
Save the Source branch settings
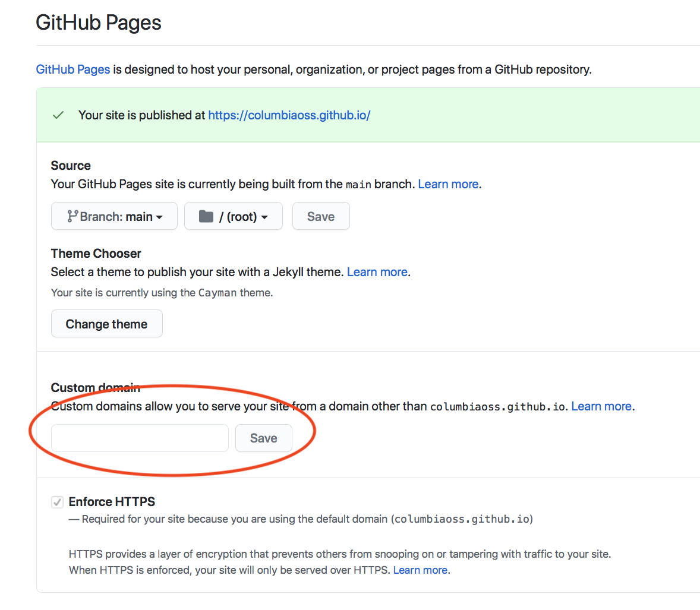click(x=321, y=216)
